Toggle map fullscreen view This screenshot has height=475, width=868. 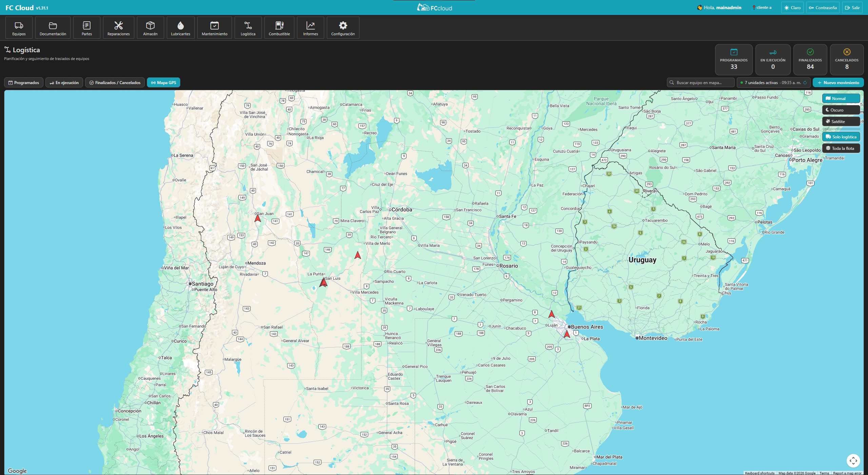853,460
